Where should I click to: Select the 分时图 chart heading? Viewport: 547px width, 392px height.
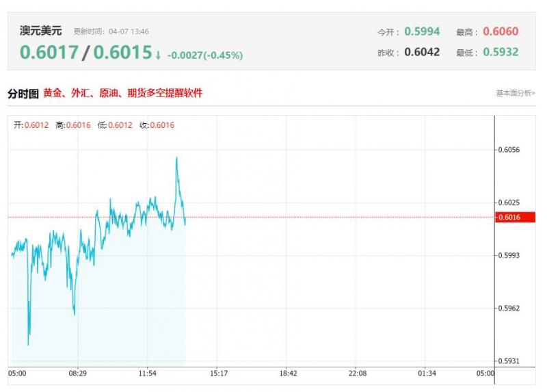click(x=23, y=94)
